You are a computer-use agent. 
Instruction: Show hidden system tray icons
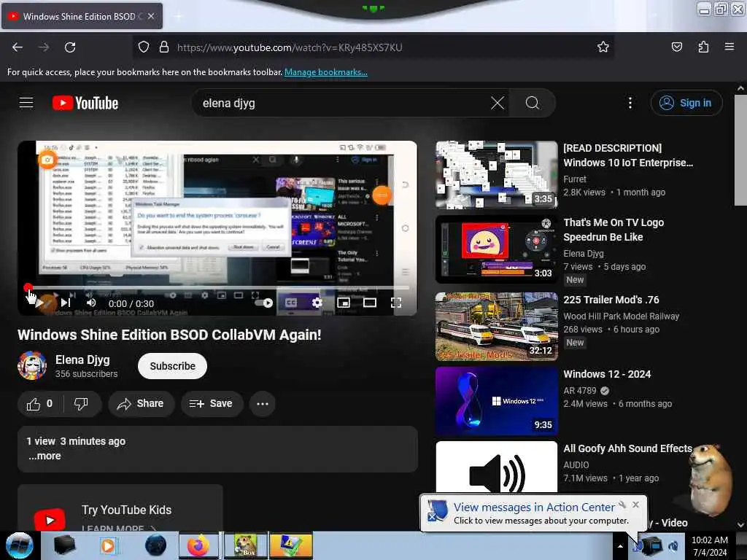[620, 546]
